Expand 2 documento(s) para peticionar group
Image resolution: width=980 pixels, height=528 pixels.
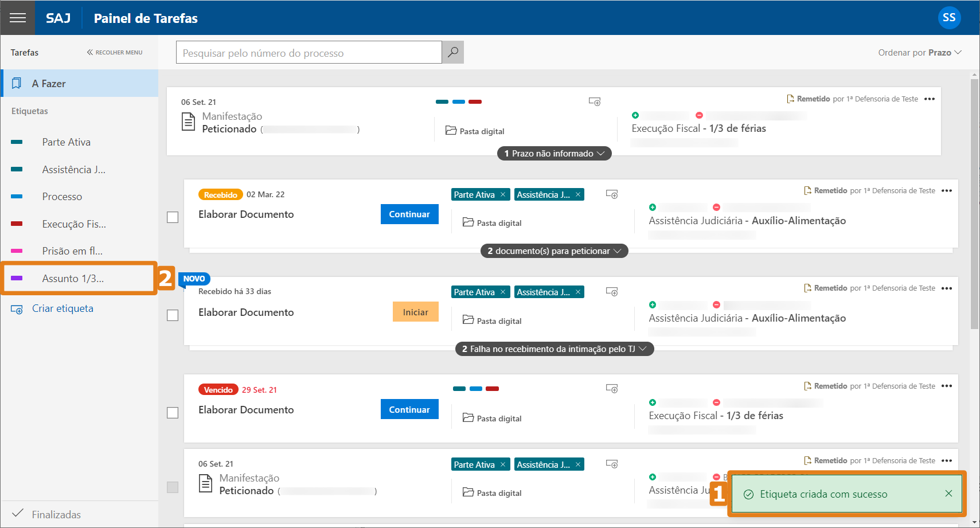(x=554, y=251)
